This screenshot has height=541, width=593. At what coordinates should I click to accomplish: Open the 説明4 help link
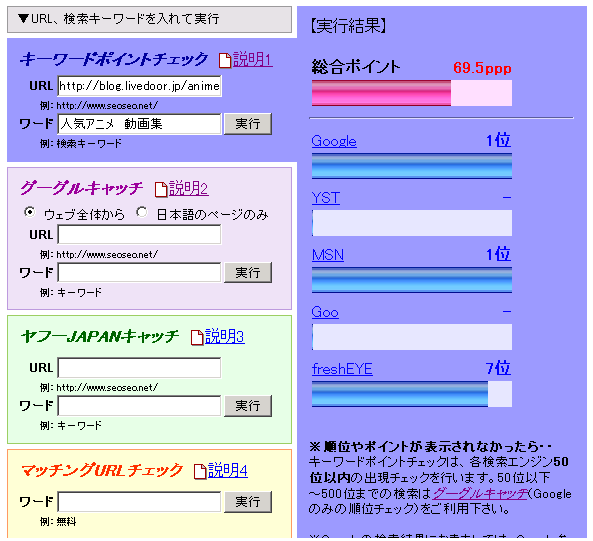click(228, 470)
